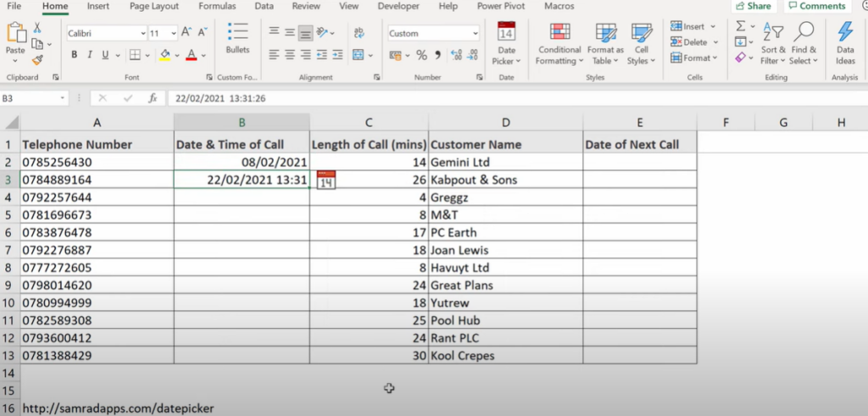The width and height of the screenshot is (868, 416).
Task: Open the Power Pivot tab
Action: click(501, 7)
